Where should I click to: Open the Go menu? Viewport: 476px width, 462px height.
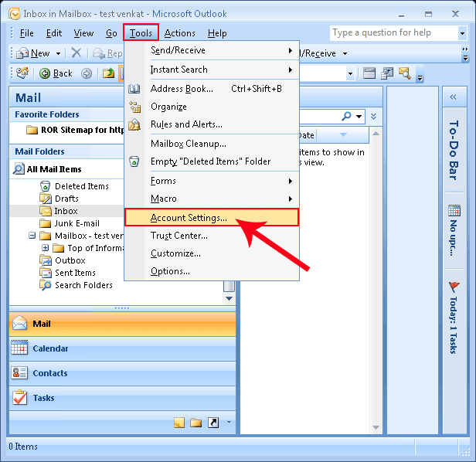point(111,33)
